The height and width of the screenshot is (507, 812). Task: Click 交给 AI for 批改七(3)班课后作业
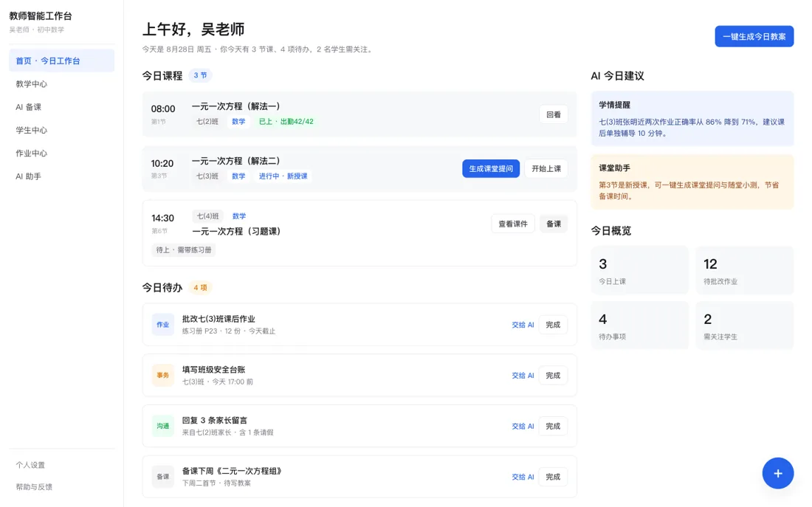pyautogui.click(x=523, y=325)
